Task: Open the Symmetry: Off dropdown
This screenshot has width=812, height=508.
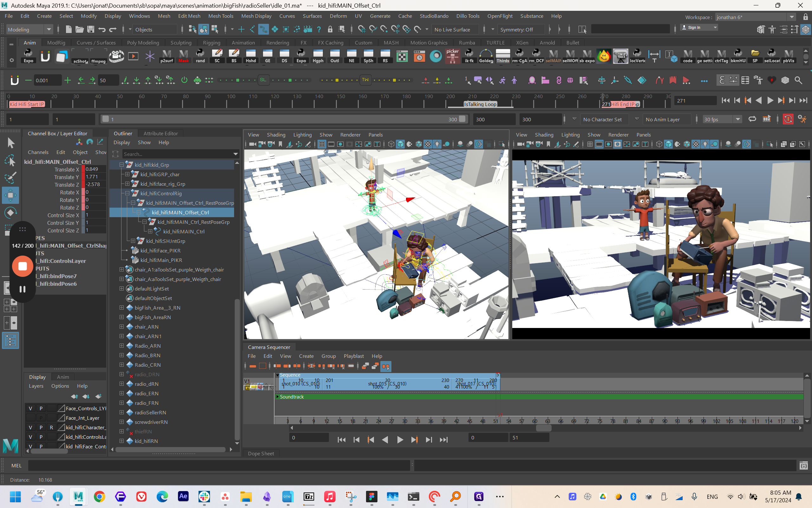Action: tap(521, 30)
